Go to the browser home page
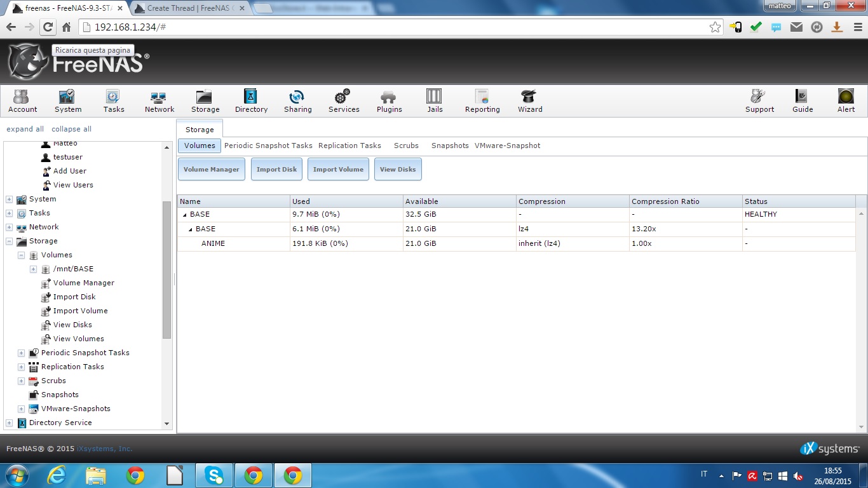 click(x=66, y=27)
